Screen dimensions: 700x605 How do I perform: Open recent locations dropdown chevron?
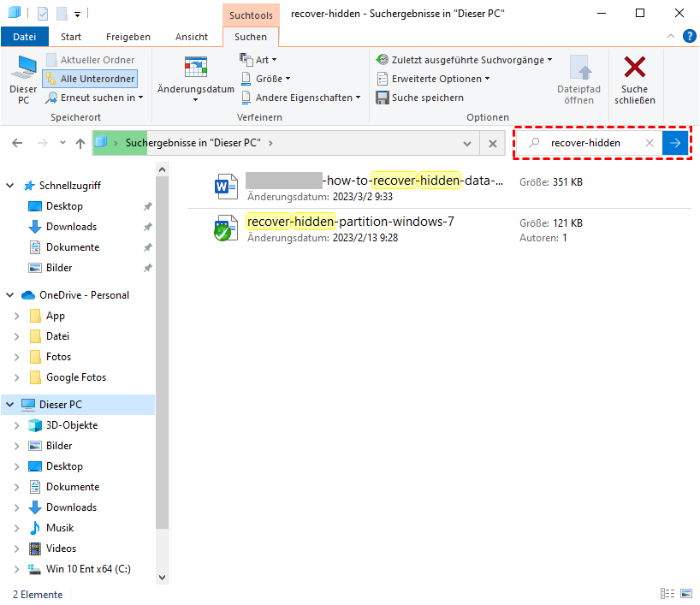(62, 143)
